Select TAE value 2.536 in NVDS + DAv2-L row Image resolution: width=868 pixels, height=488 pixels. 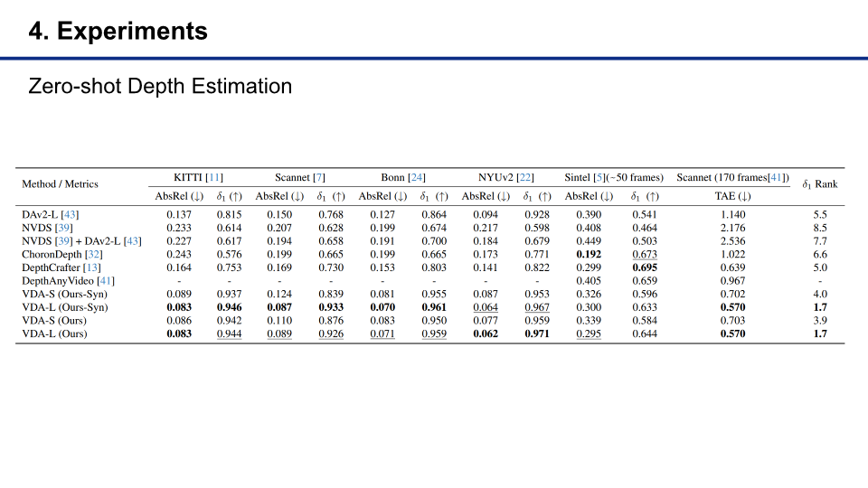[732, 240]
